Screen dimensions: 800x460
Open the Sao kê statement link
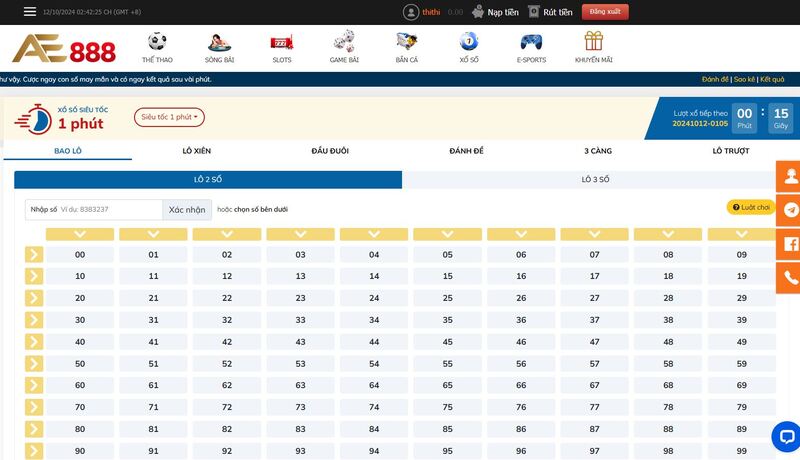point(744,80)
